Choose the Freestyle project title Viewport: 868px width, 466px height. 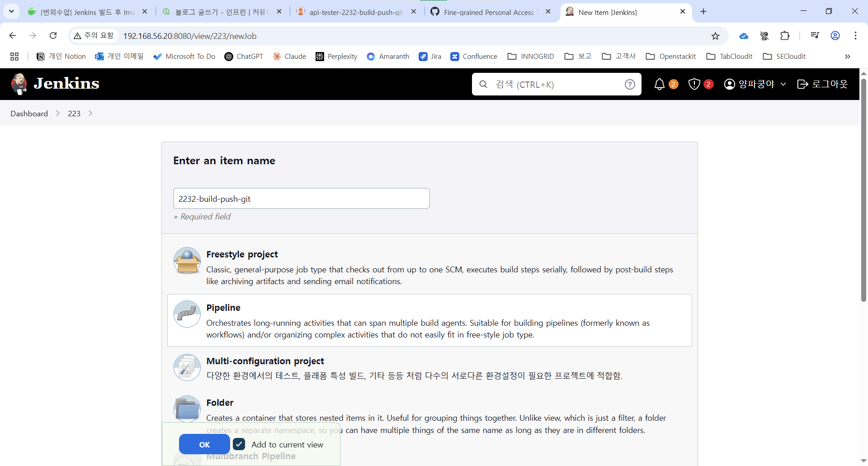click(242, 254)
